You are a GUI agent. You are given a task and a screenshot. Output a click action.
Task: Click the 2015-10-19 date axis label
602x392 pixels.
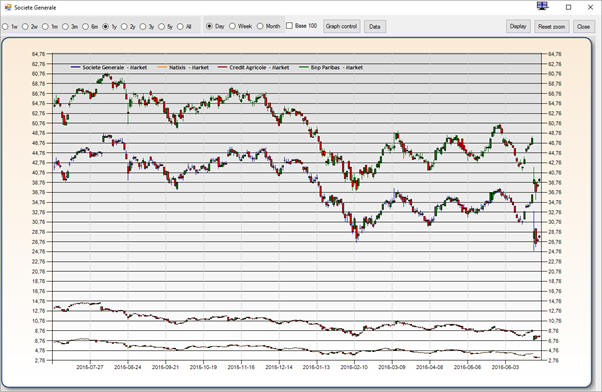(203, 367)
